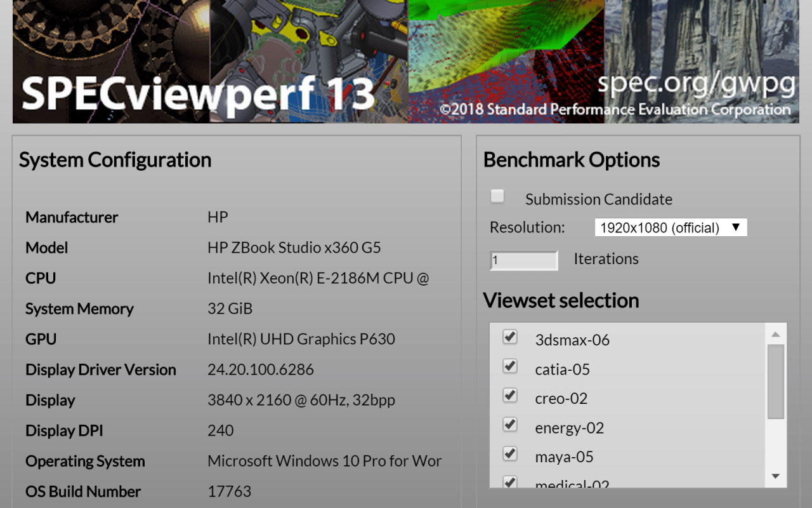
Task: Click the viewset list scroll up arrow
Action: pyautogui.click(x=775, y=334)
